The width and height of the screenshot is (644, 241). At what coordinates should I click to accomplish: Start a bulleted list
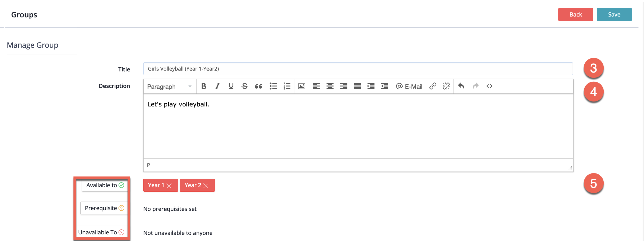tap(273, 86)
